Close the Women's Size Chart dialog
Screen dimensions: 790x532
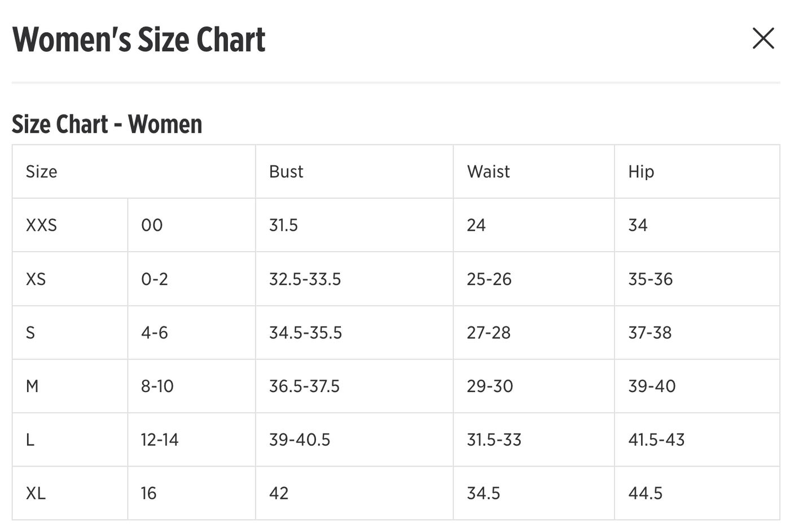[x=763, y=38]
